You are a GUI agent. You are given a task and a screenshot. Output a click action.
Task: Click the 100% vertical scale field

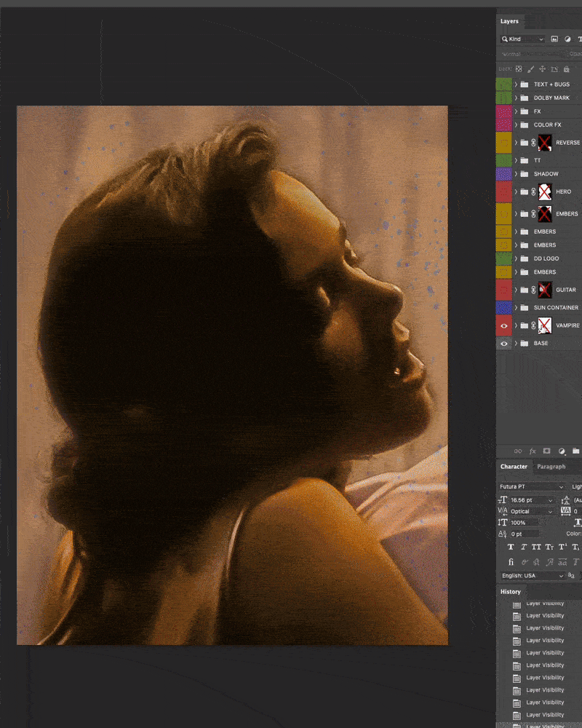525,523
